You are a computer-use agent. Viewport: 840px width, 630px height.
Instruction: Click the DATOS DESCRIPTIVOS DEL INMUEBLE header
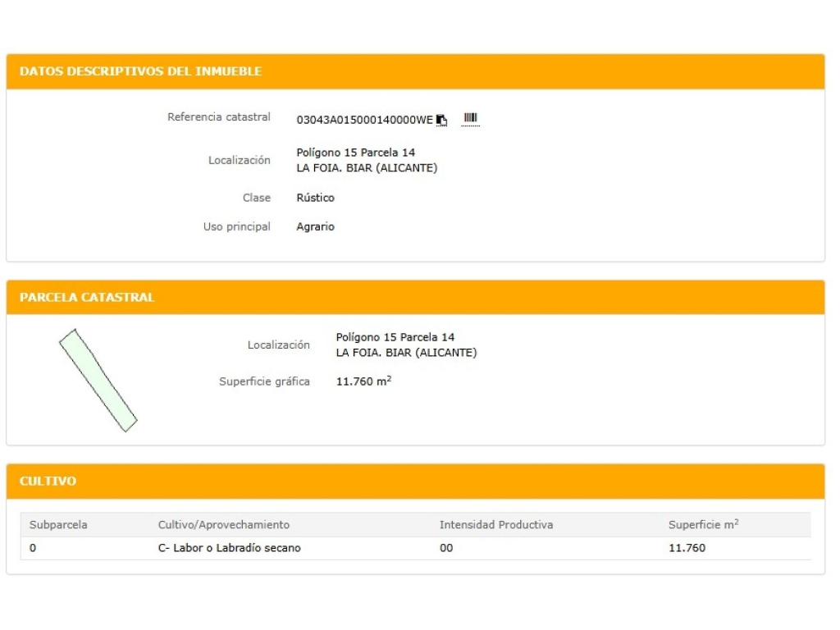(x=141, y=71)
